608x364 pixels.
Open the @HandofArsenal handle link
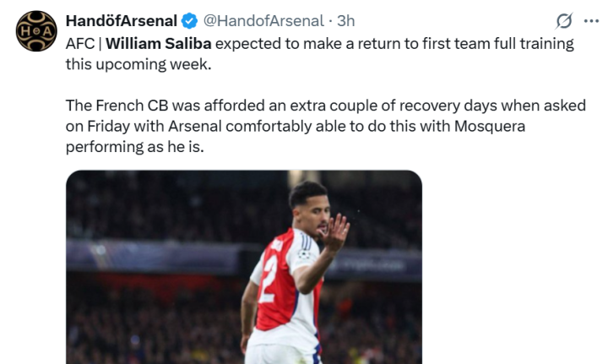tap(263, 20)
